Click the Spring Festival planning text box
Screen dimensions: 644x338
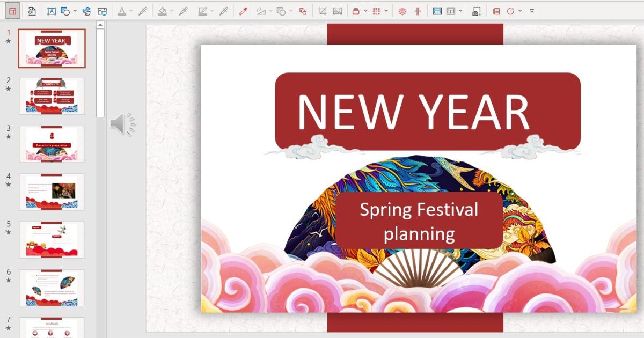[x=419, y=221]
